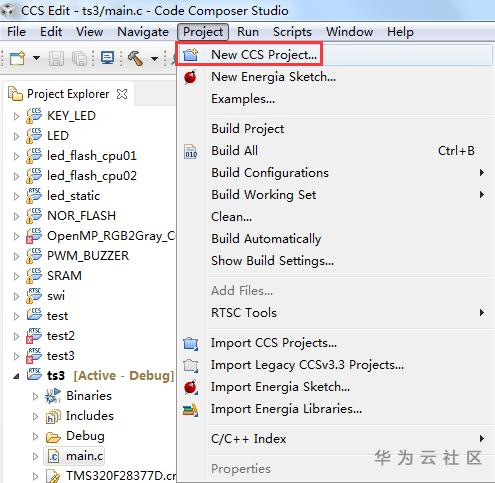This screenshot has width=495, height=483.
Task: Expand the led_flash_cpu02 project
Action: 16,176
